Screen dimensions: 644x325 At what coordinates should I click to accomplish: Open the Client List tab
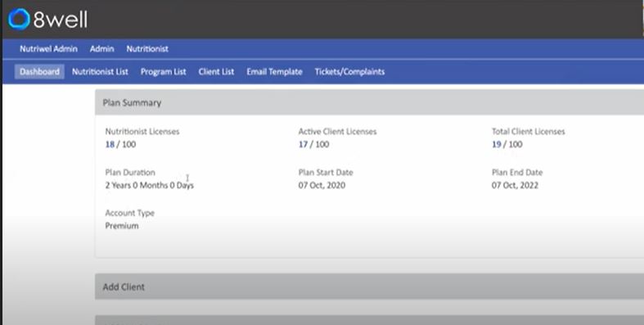[x=217, y=71]
